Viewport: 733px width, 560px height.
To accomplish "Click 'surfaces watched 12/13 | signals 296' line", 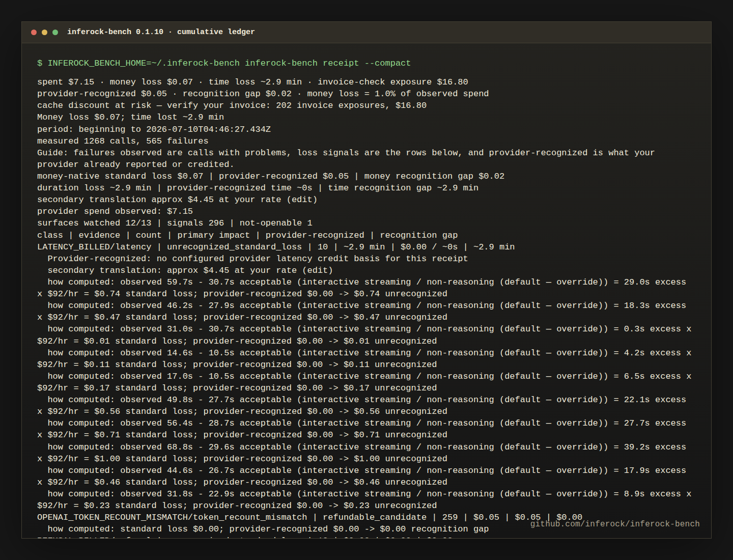I will [175, 223].
